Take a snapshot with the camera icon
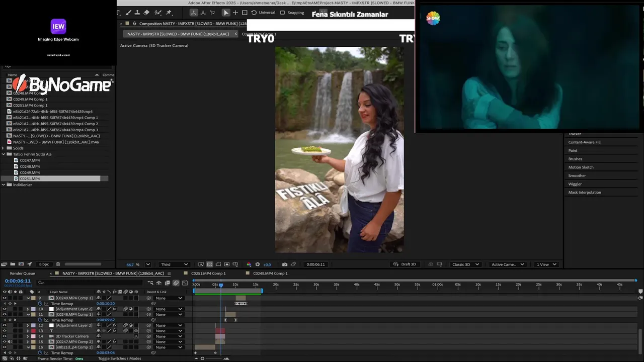The height and width of the screenshot is (362, 644). tap(285, 264)
